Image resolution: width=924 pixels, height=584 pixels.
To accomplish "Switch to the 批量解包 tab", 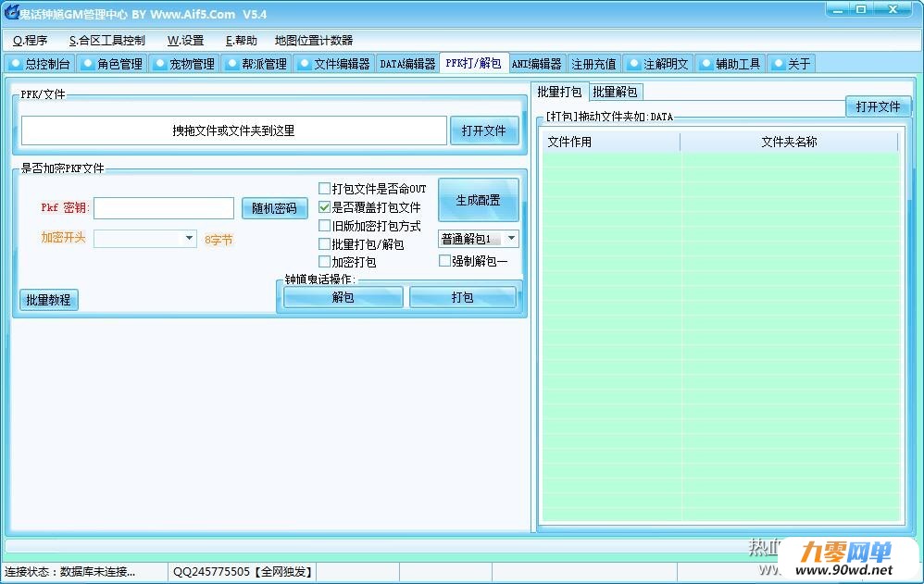I will [615, 92].
